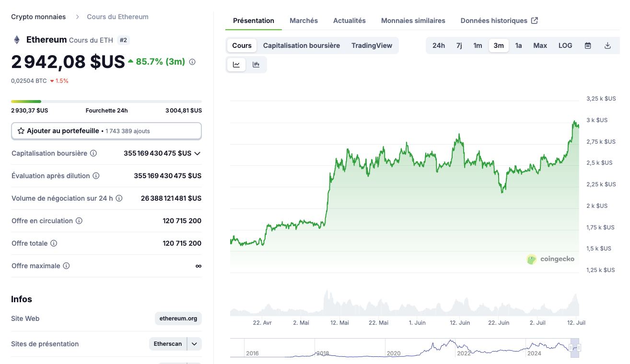Click the Infos section heading

[22, 299]
